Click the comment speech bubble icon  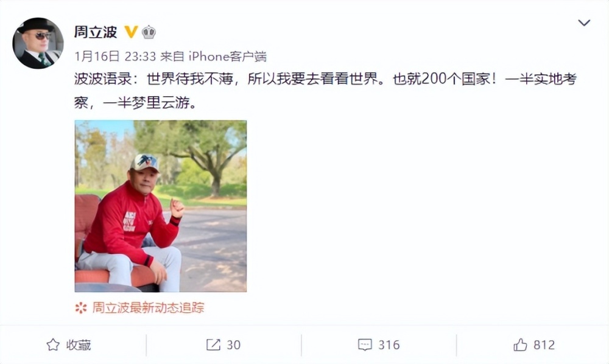coord(365,345)
